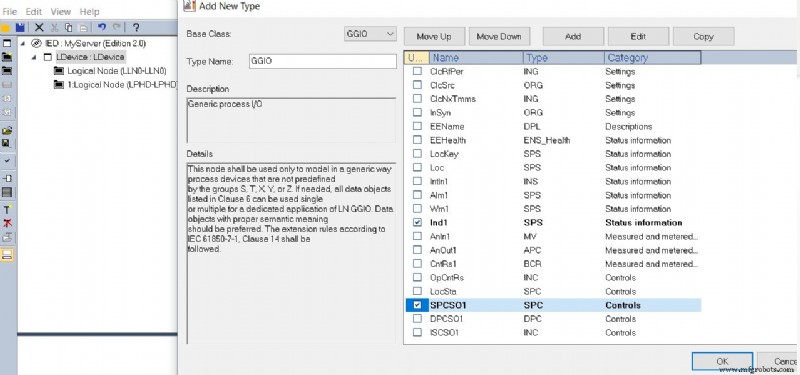This screenshot has height=375, width=800.
Task: Click the highlighted yellow icon at left toolbar bottom
Action: [x=7, y=255]
